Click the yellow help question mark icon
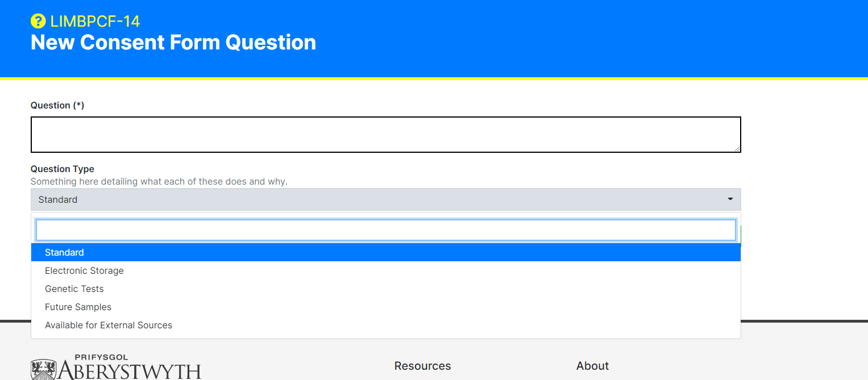This screenshot has height=380, width=868. (38, 21)
